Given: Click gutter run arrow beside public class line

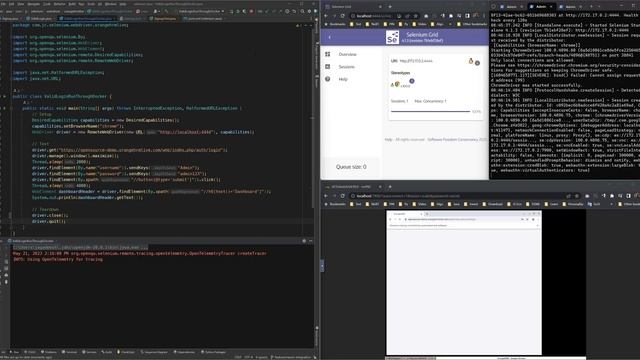Looking at the screenshot, I should (4, 96).
